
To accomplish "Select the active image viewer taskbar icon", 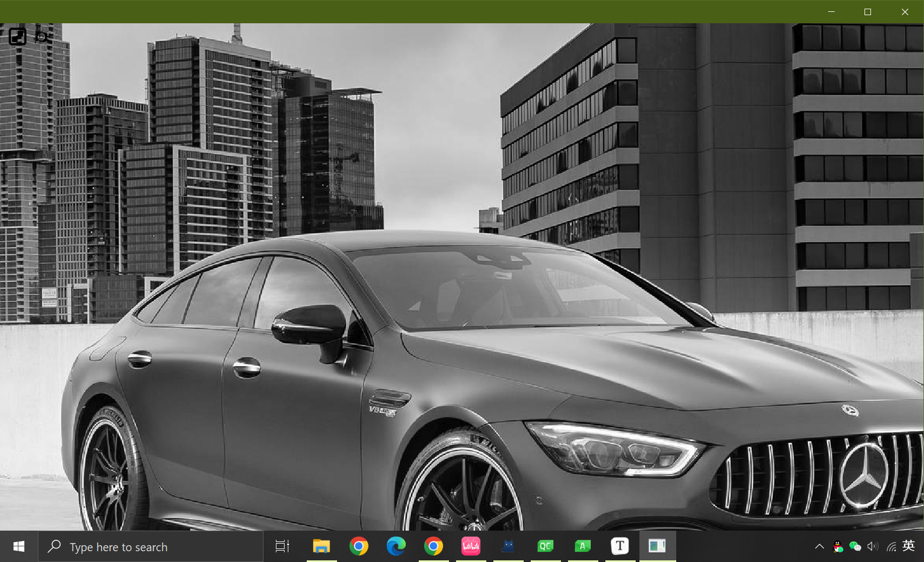I will click(x=657, y=547).
